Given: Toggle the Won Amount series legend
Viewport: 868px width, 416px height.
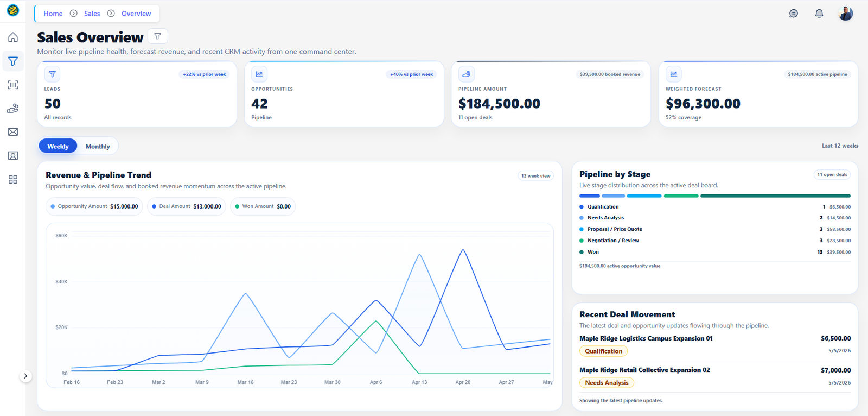Looking at the screenshot, I should [263, 206].
